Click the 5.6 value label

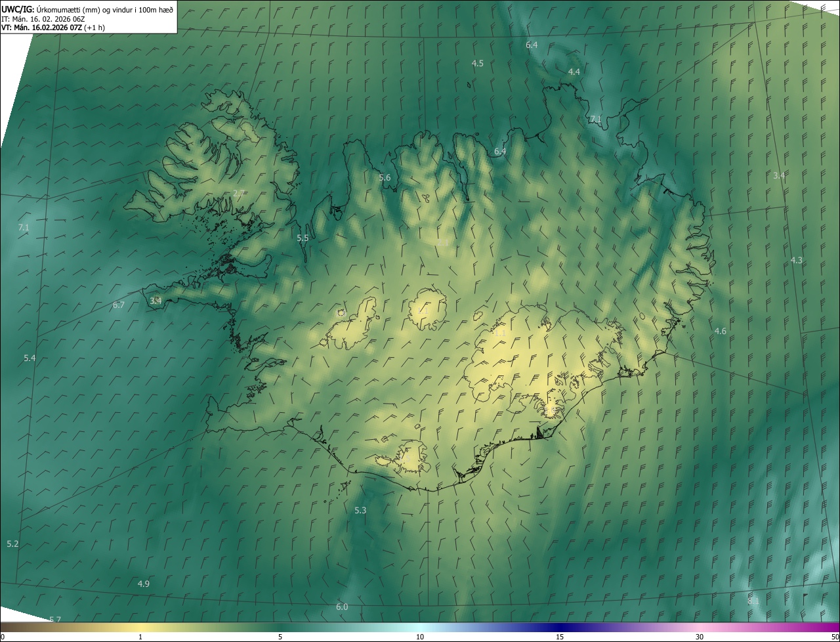coord(385,178)
